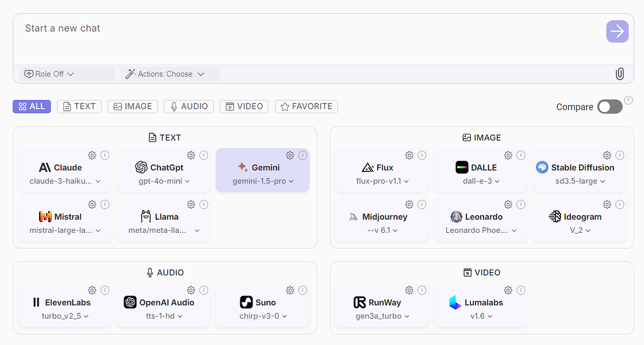Switch to the FAVORITE filter tab
Viewport: 644px width, 345px height.
306,106
